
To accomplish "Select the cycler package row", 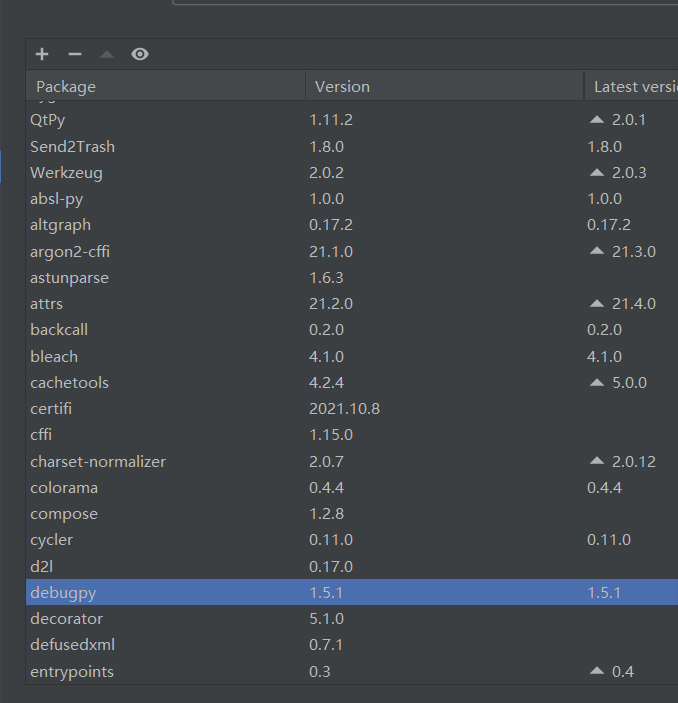I will 352,539.
